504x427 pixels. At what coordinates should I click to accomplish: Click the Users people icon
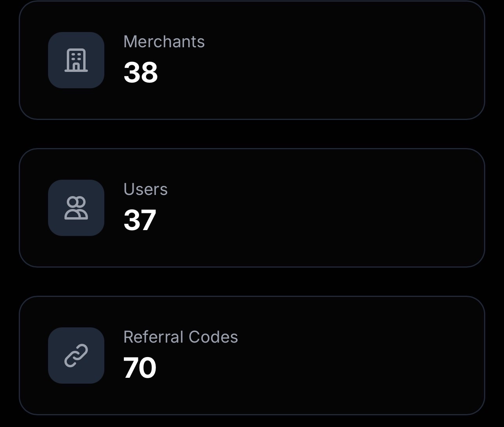coord(76,208)
